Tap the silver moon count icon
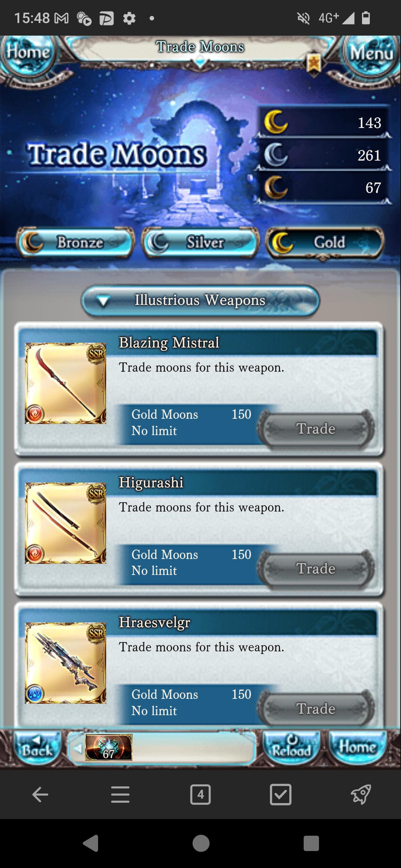This screenshot has height=868, width=401. pyautogui.click(x=276, y=155)
